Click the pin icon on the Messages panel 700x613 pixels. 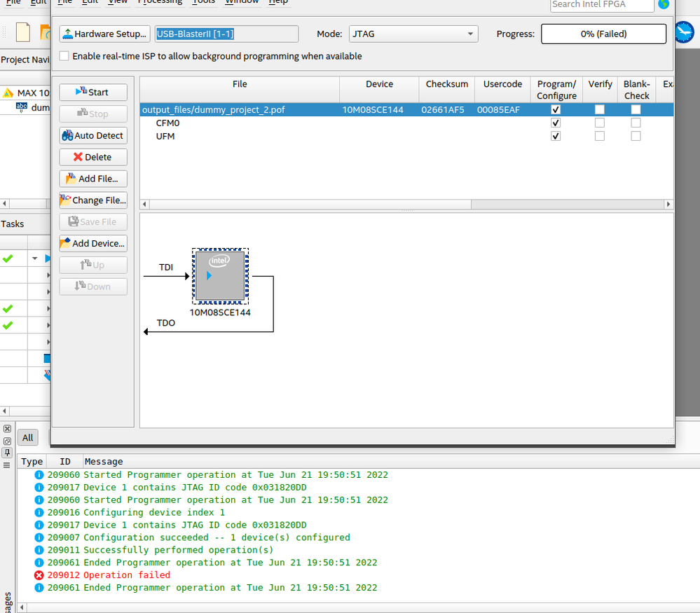point(7,453)
